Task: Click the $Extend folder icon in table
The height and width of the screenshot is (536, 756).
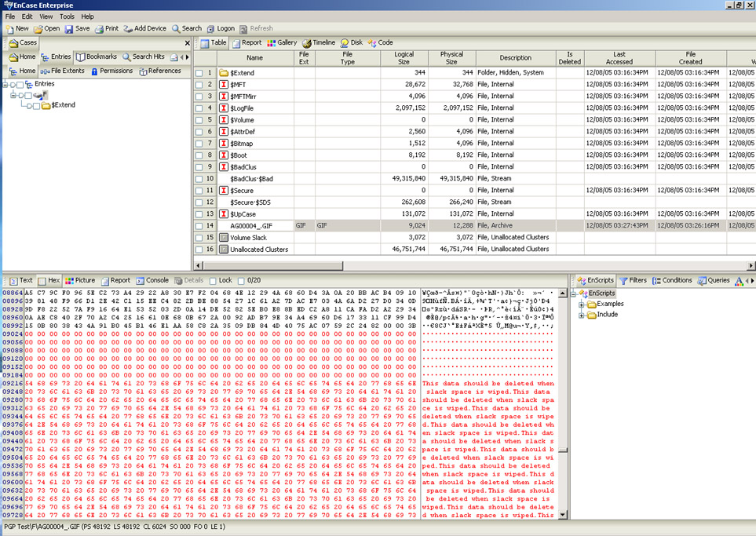Action: click(224, 73)
